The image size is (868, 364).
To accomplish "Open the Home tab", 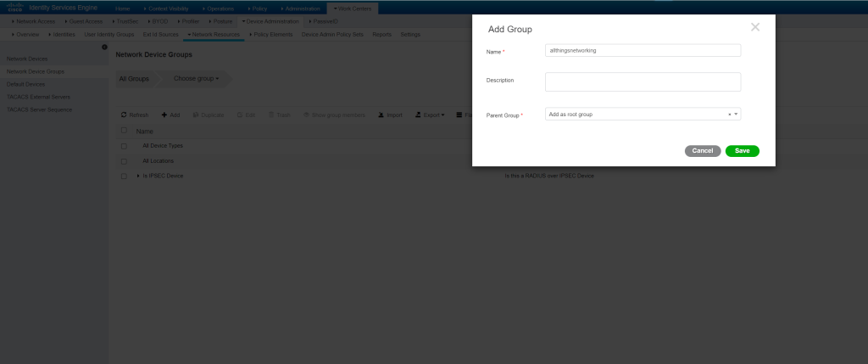I will click(x=122, y=8).
